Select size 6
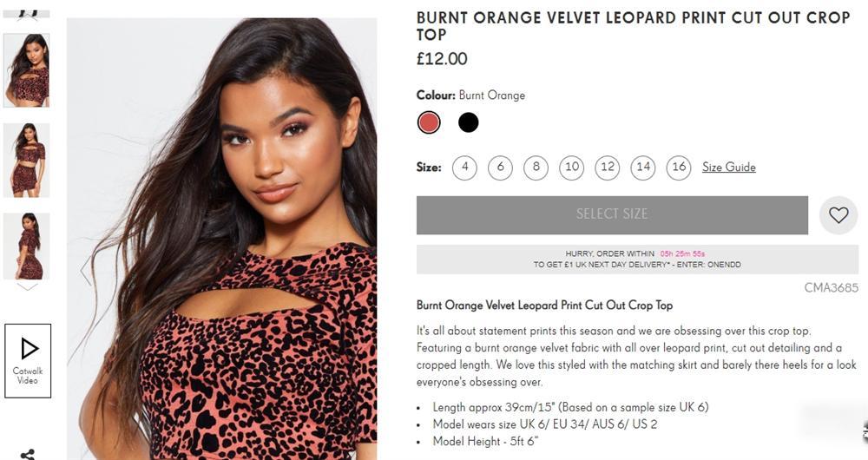This screenshot has width=868, height=460. click(x=500, y=168)
